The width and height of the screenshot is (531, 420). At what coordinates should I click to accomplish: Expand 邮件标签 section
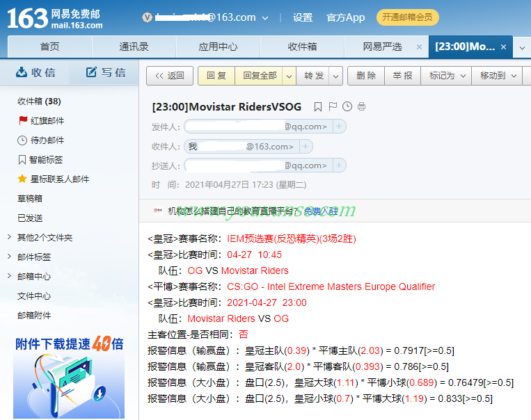[x=10, y=257]
